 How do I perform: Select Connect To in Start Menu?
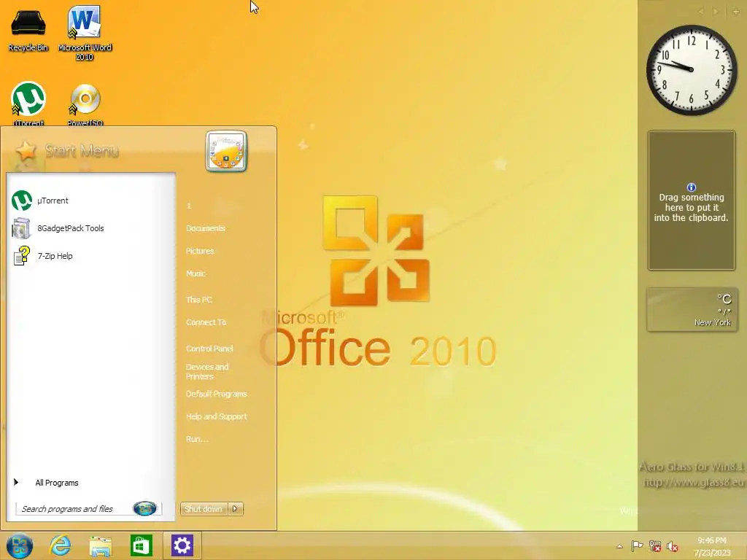[206, 322]
